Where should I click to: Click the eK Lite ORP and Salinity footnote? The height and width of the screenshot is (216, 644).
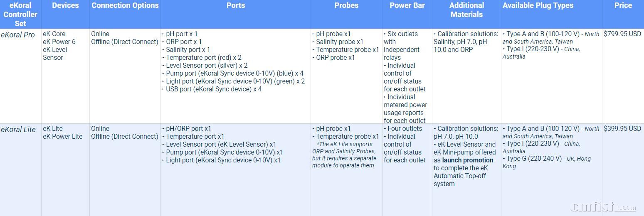pyautogui.click(x=344, y=155)
